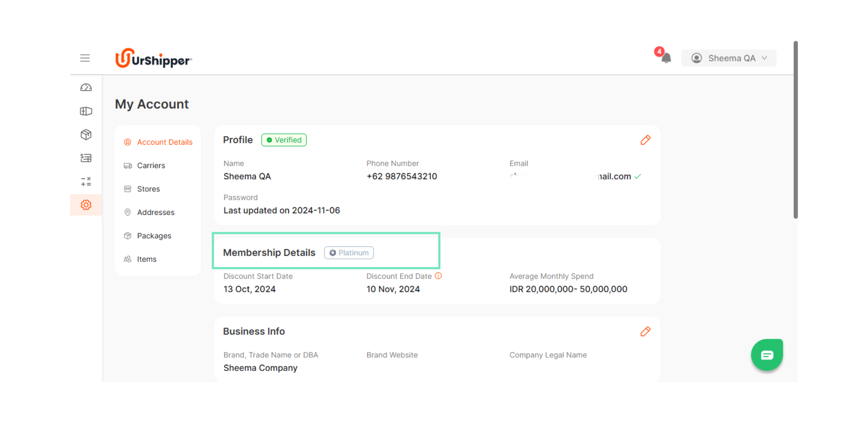Open the green chat widget button
This screenshot has height=423, width=868.
766,355
